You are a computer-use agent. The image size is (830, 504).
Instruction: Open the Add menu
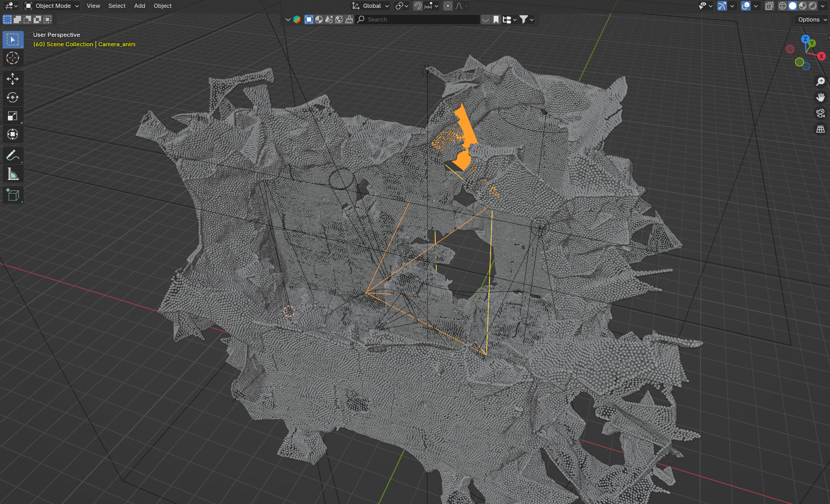click(139, 6)
